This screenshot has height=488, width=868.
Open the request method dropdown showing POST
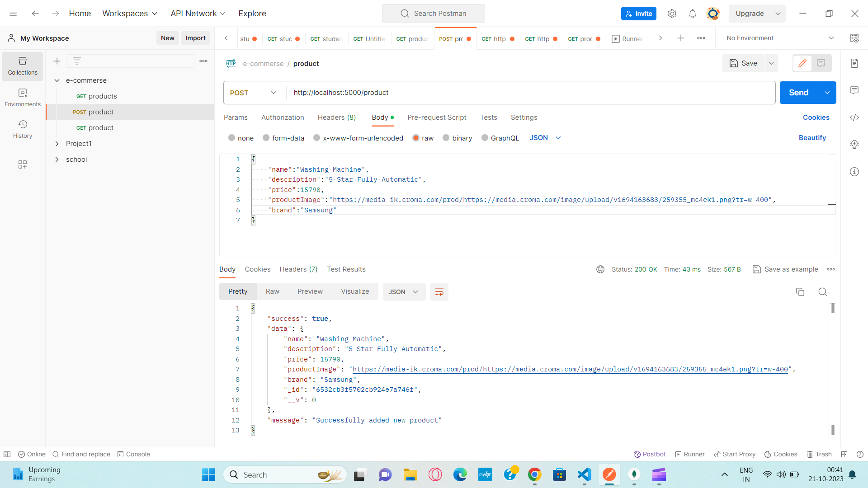[252, 93]
